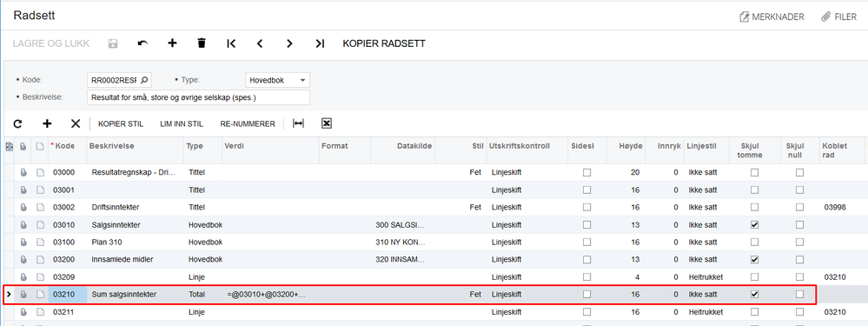Click the grid column configuration icon
The image size is (868, 326).
click(9, 147)
